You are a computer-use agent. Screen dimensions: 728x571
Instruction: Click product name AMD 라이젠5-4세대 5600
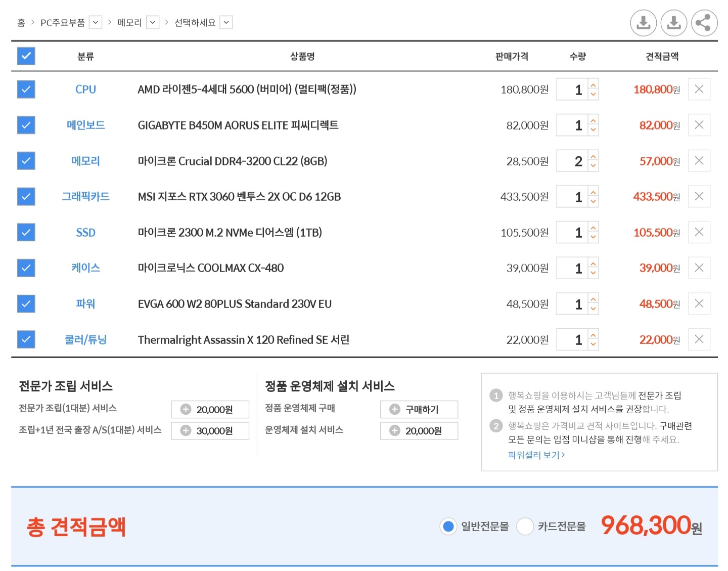pyautogui.click(x=247, y=90)
